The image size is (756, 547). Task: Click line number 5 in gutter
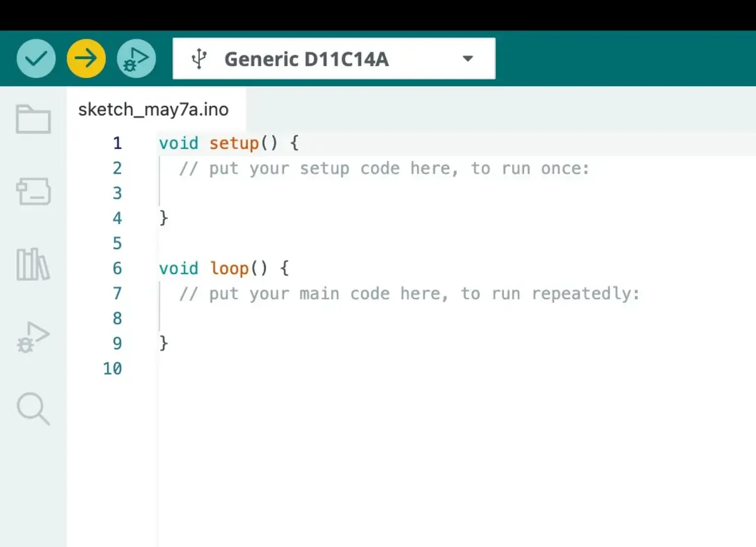tap(117, 244)
